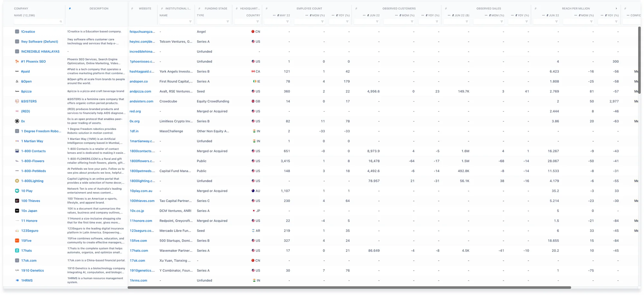Open the andpizza.com website link
Image resolution: width=644 pixels, height=295 pixels.
click(140, 91)
